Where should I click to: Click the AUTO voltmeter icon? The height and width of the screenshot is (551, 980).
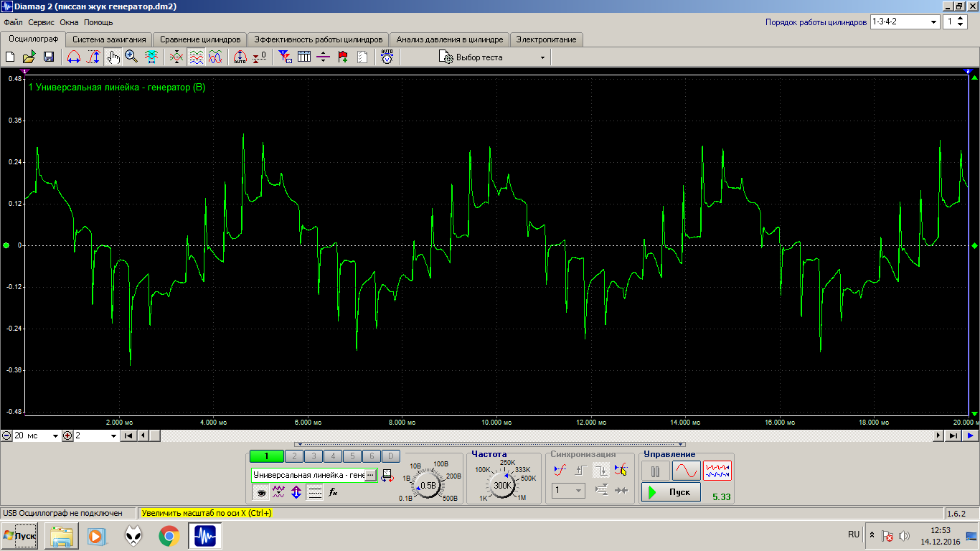tap(387, 57)
